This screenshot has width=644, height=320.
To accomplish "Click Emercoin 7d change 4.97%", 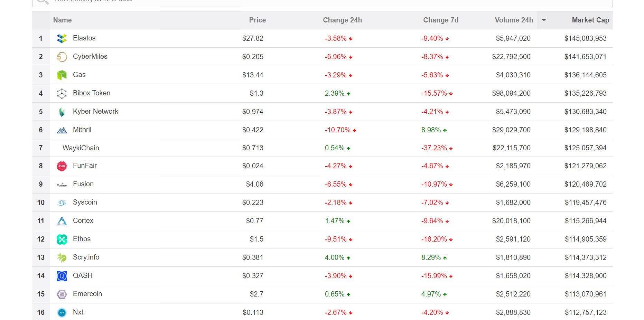I will coord(434,294).
